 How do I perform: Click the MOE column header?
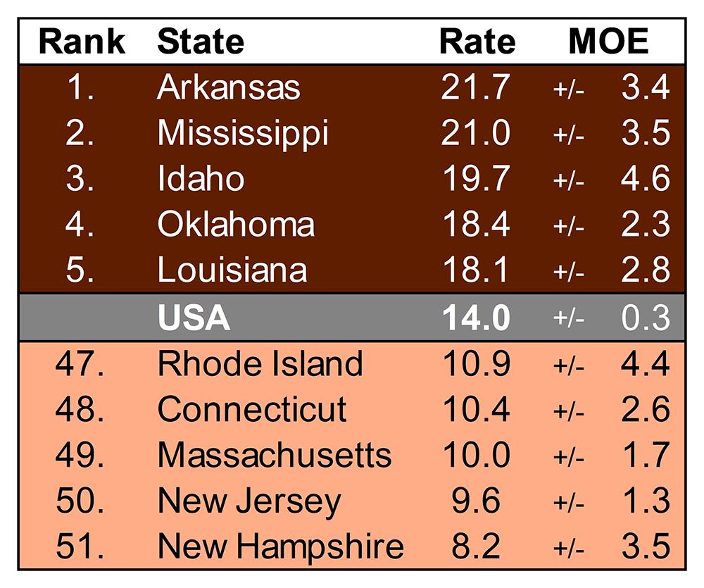tap(608, 42)
